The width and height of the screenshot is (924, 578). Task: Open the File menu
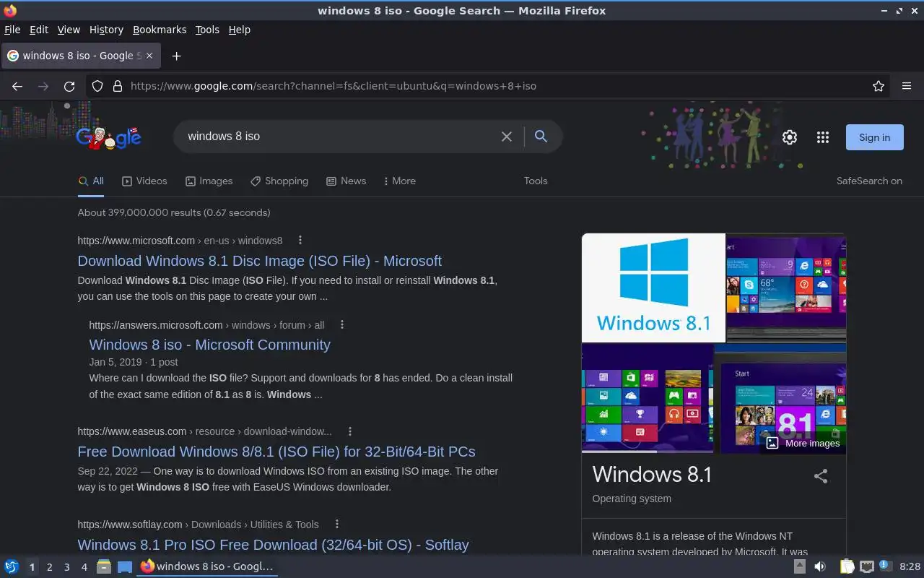pos(12,30)
